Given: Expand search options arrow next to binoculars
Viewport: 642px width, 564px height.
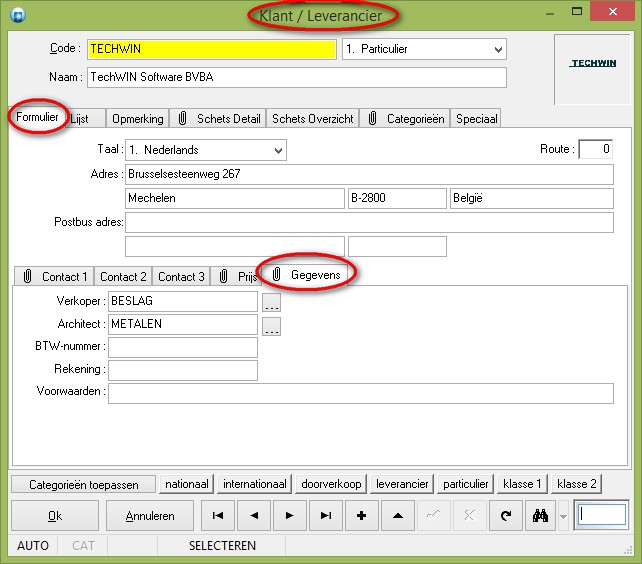Looking at the screenshot, I should tap(563, 516).
